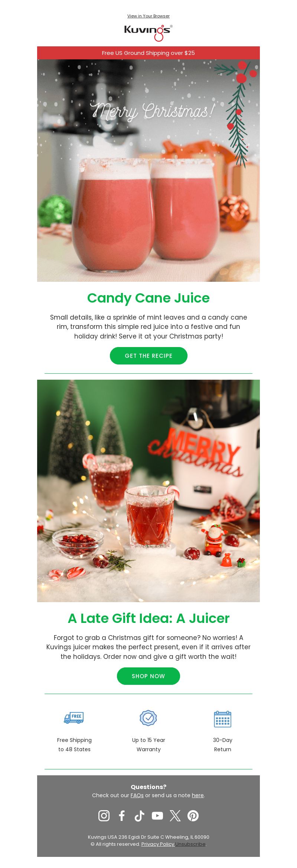Visit the YouTube channel icon

click(157, 816)
